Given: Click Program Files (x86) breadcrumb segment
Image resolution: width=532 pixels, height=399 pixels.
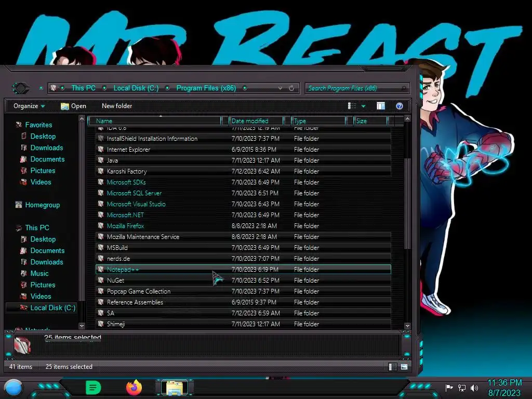Looking at the screenshot, I should pos(206,88).
